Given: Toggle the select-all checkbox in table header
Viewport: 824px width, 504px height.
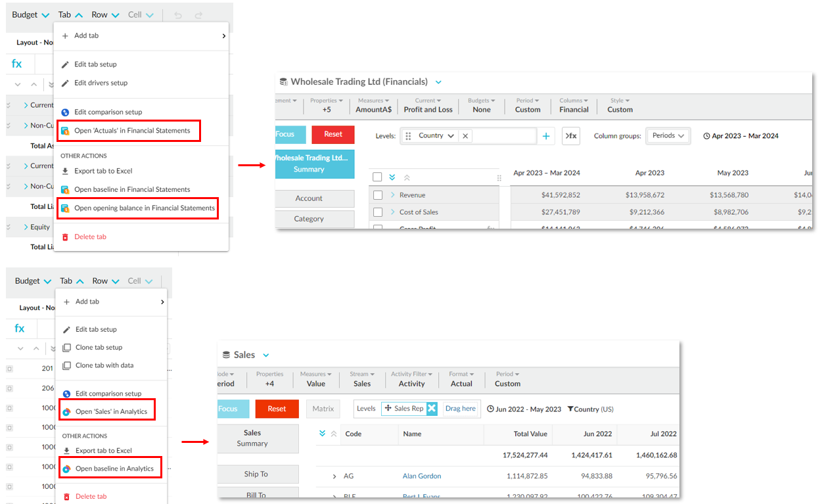Looking at the screenshot, I should click(377, 177).
